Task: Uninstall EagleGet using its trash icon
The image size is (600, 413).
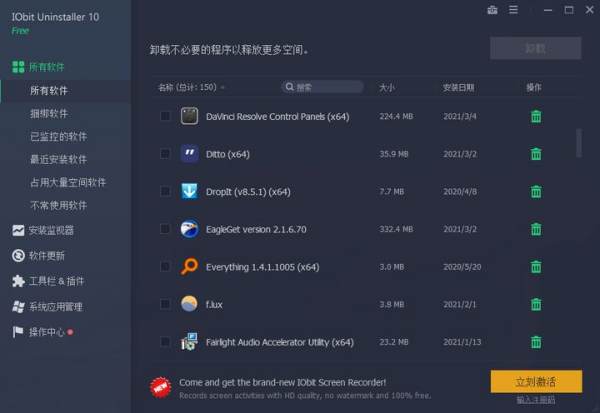Action: click(x=536, y=229)
